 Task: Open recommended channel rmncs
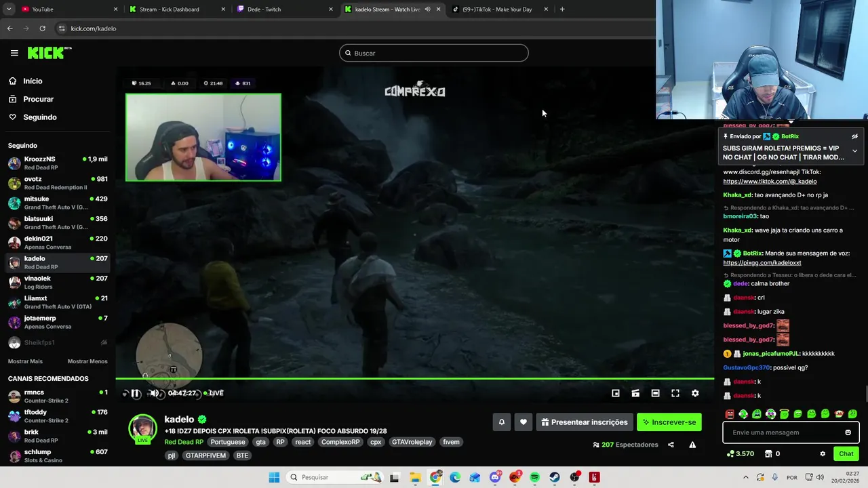click(x=57, y=396)
